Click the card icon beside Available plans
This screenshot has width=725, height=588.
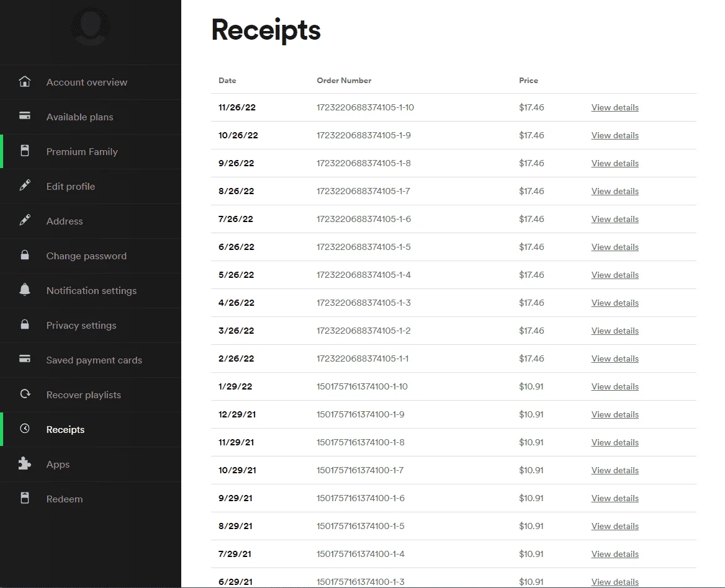tap(24, 116)
